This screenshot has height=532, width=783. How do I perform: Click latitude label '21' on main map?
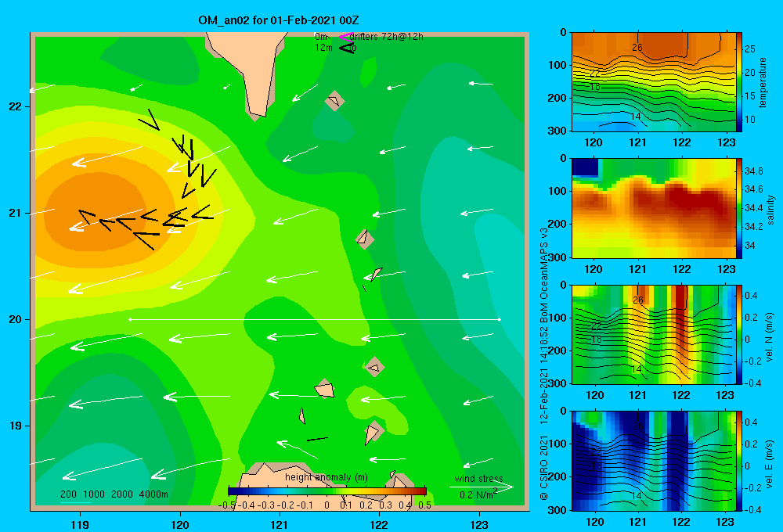pyautogui.click(x=15, y=213)
